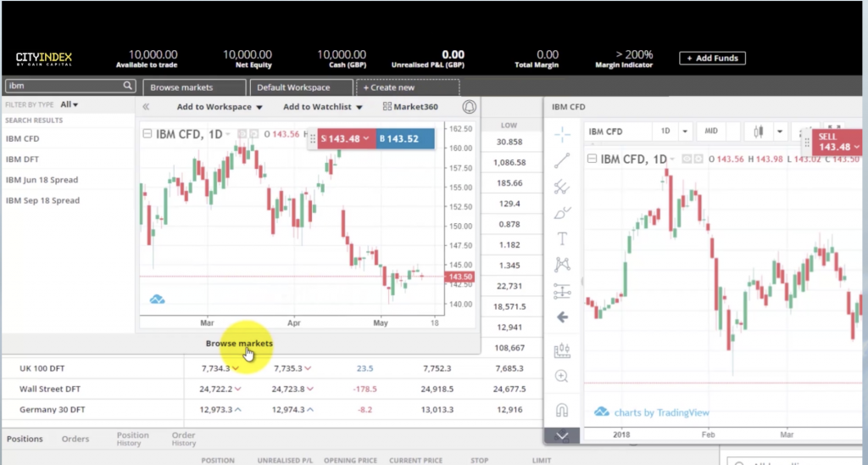The height and width of the screenshot is (465, 868).
Task: Click the blue Buy 143.52 button
Action: (405, 139)
